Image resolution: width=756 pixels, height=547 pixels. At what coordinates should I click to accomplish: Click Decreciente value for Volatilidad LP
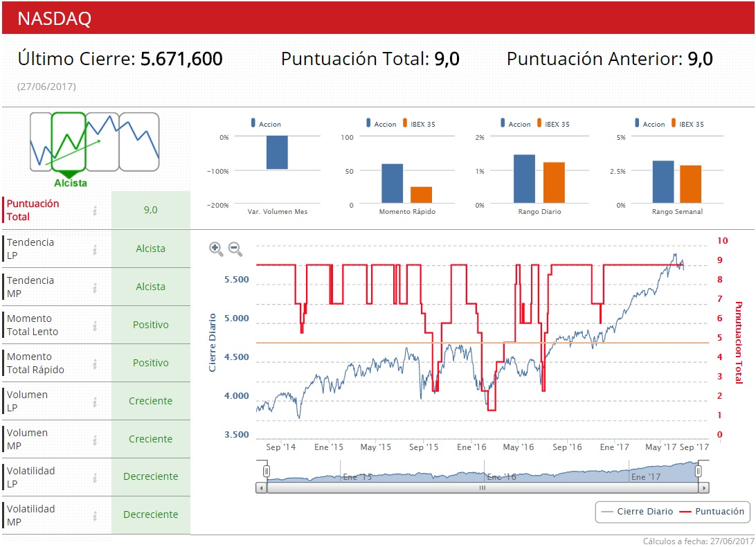click(x=150, y=476)
